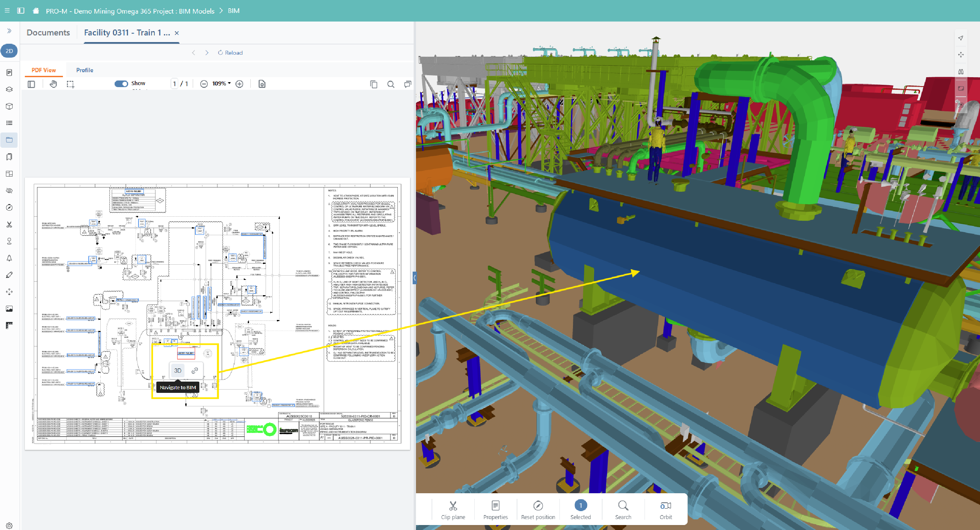Go back with the left chevron
Screen dimensions: 980x530
194,53
